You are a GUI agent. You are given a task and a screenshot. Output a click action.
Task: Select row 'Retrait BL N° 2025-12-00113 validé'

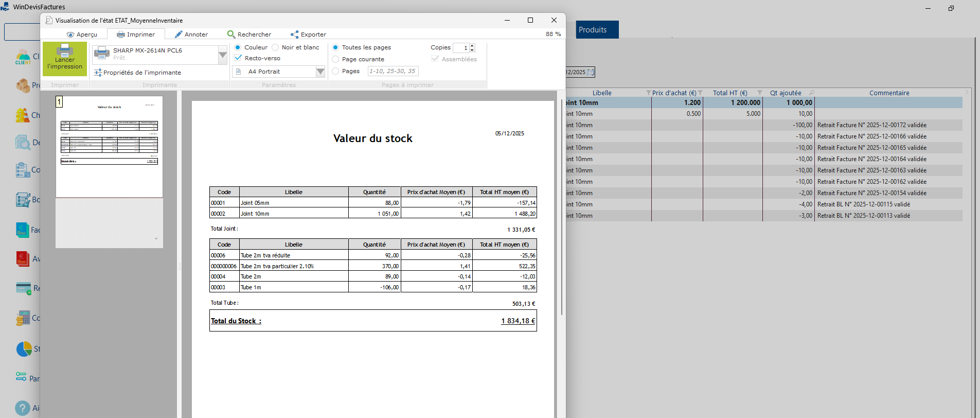764,216
